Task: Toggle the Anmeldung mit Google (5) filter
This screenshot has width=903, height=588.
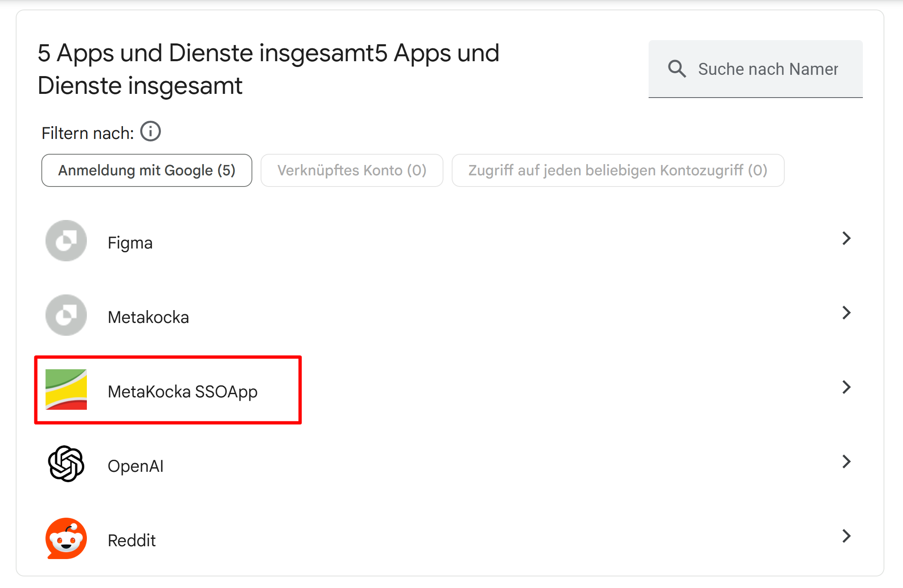Action: click(x=146, y=170)
